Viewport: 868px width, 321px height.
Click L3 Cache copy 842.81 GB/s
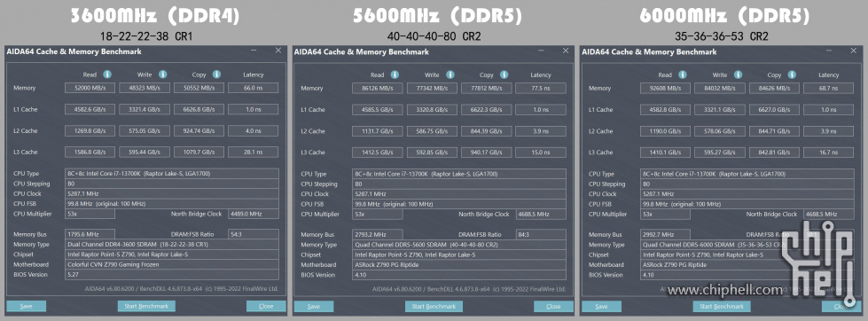pos(774,153)
